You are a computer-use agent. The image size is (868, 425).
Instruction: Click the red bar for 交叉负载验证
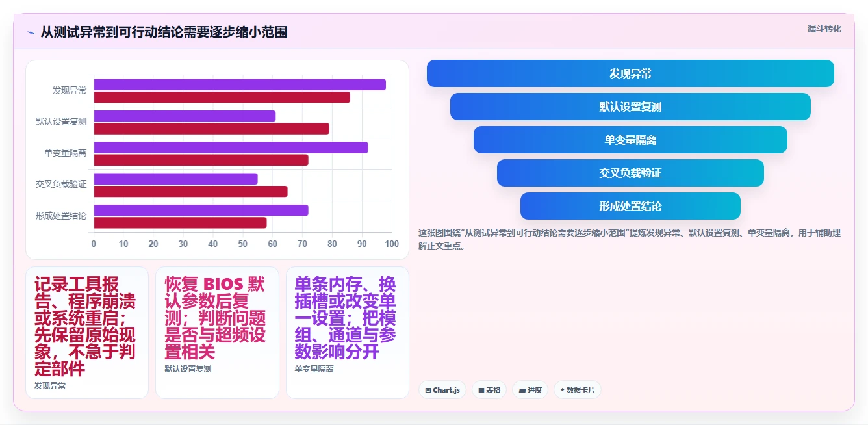(191, 191)
